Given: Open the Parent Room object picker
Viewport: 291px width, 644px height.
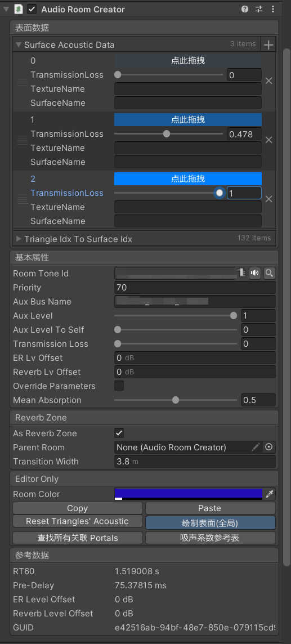Looking at the screenshot, I should pos(269,448).
